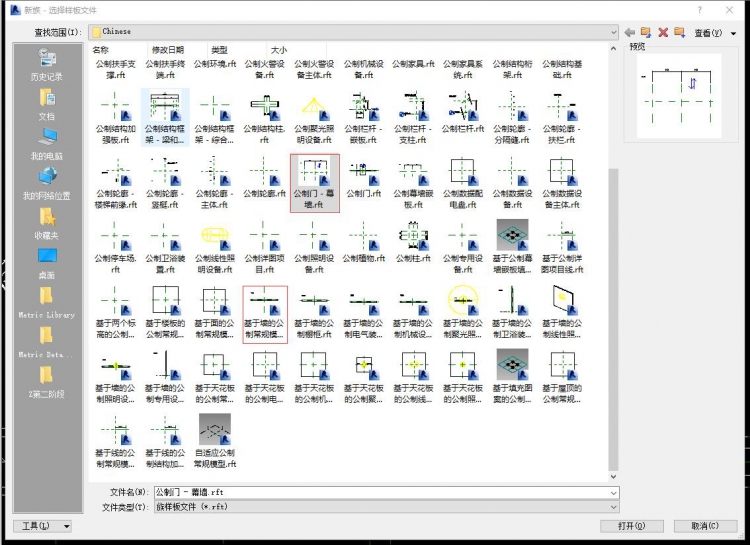Select the 公制轮廓 - 竖梃.rft template
This screenshot has width=750, height=545.
pyautogui.click(x=165, y=183)
